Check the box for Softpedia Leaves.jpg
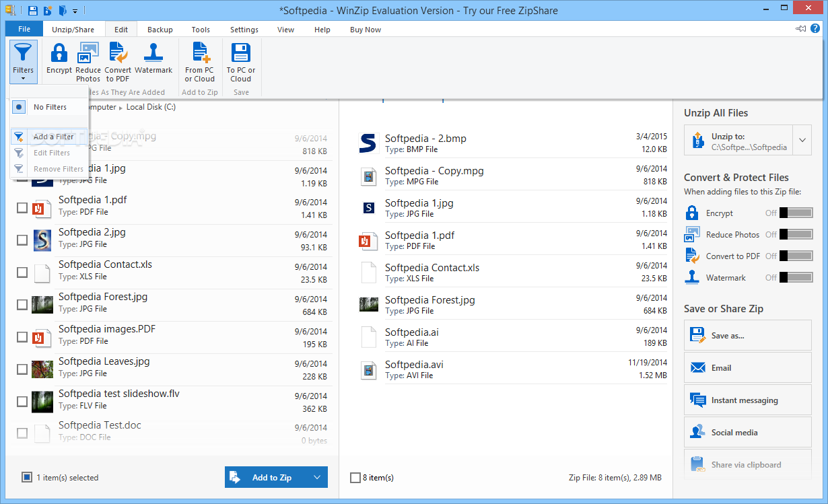Screen dimensions: 828x504 coord(22,369)
